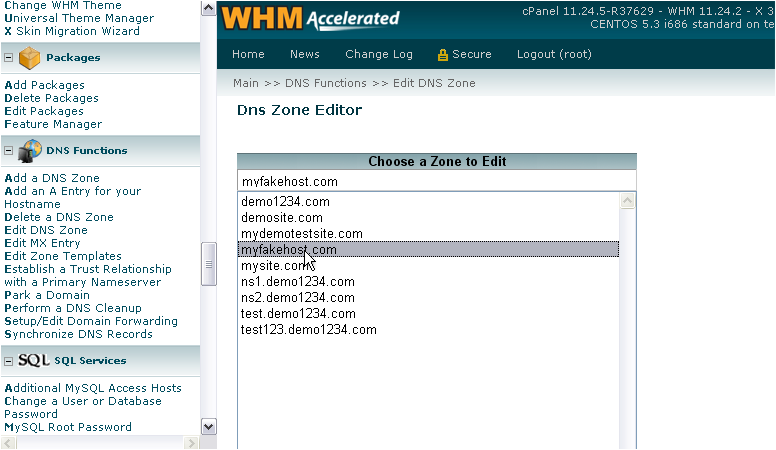Viewport: 776px width, 450px height.
Task: Click sidebar horizontal scroll right arrow
Action: coord(191,443)
